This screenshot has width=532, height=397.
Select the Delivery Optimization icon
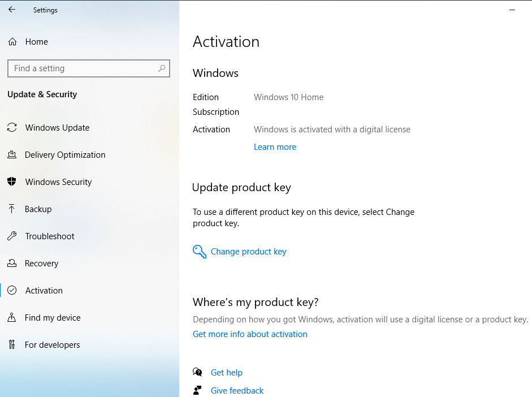[12, 155]
